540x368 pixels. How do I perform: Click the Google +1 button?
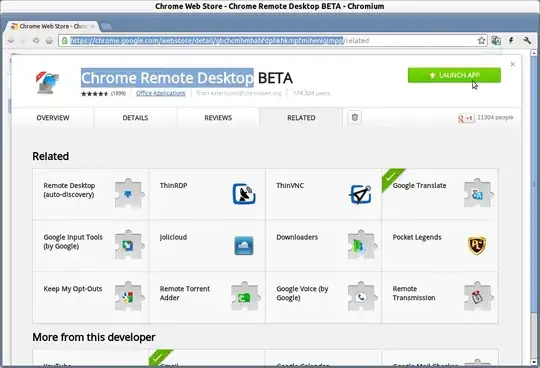click(466, 118)
